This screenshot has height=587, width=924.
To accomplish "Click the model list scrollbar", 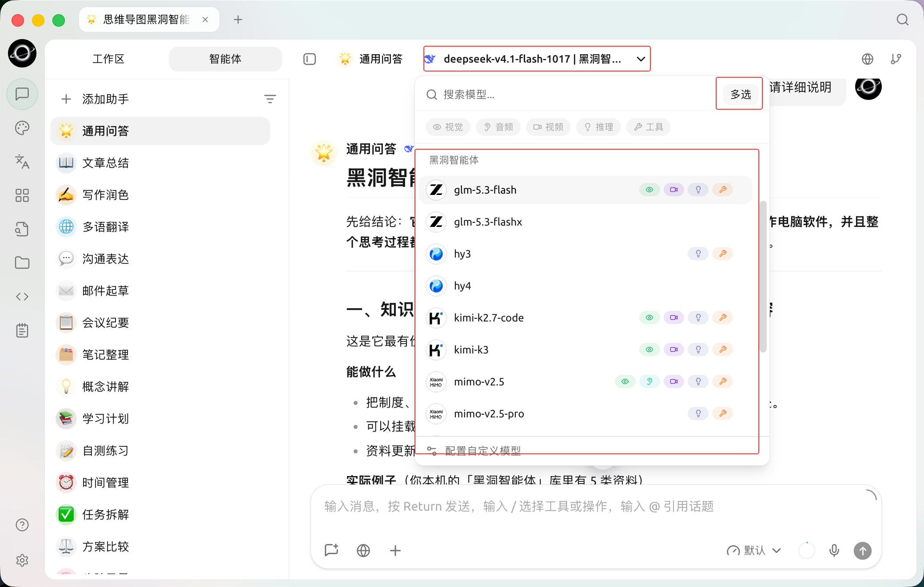I will (763, 277).
